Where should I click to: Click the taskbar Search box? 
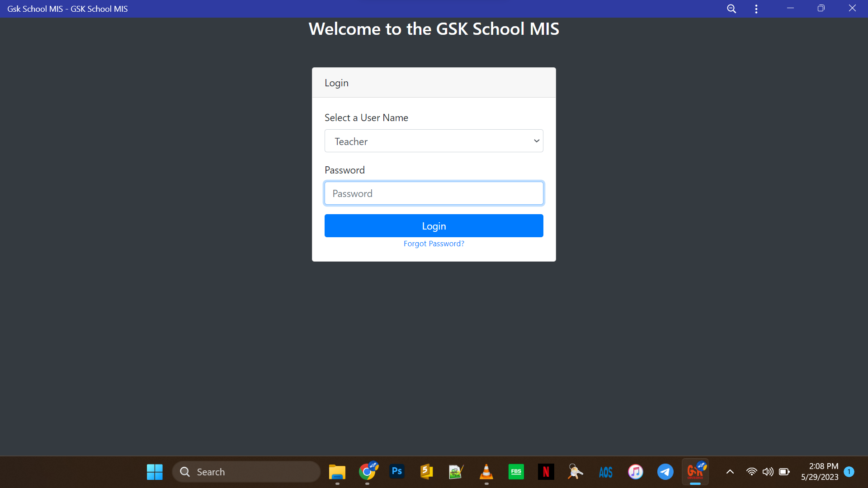click(x=246, y=472)
